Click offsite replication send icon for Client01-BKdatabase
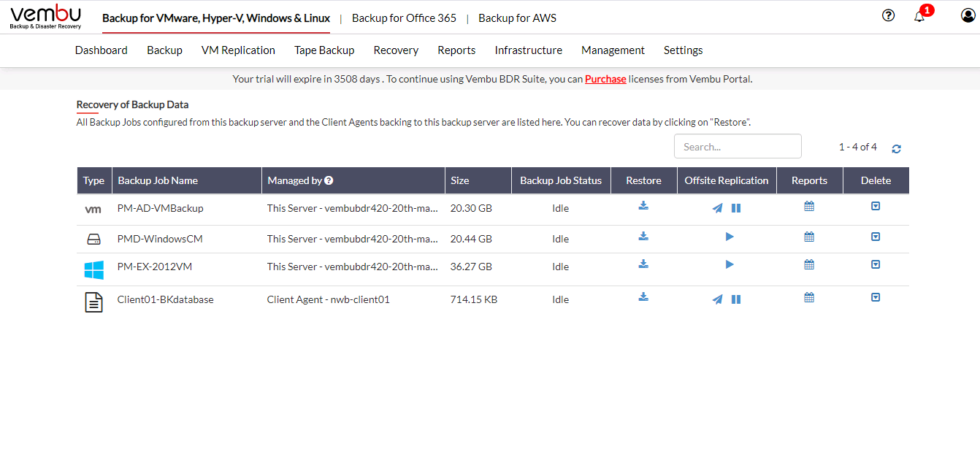This screenshot has width=980, height=452. pyautogui.click(x=717, y=299)
